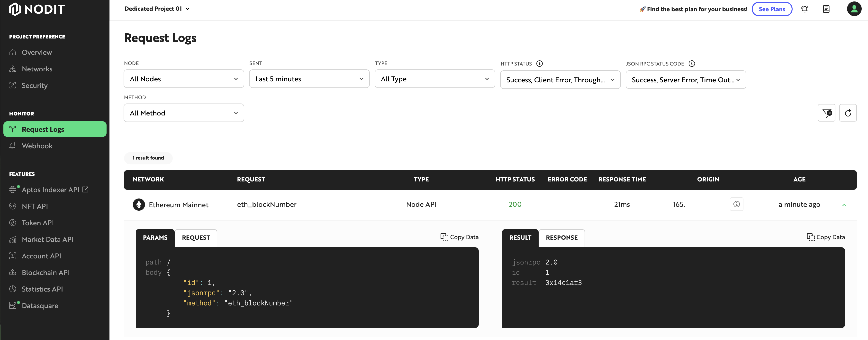868x340 pixels.
Task: Open the Blockchain API feature
Action: 45,272
